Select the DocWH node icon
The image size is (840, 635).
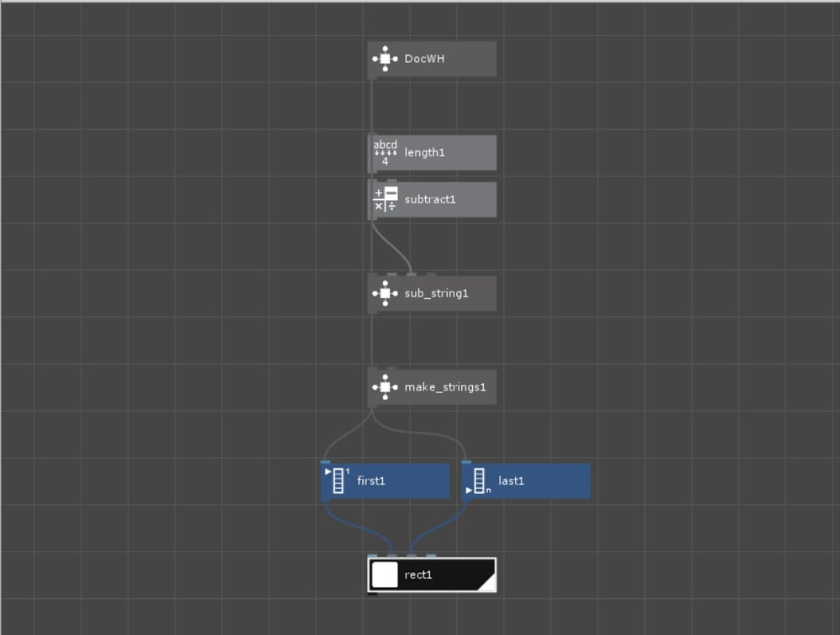385,59
